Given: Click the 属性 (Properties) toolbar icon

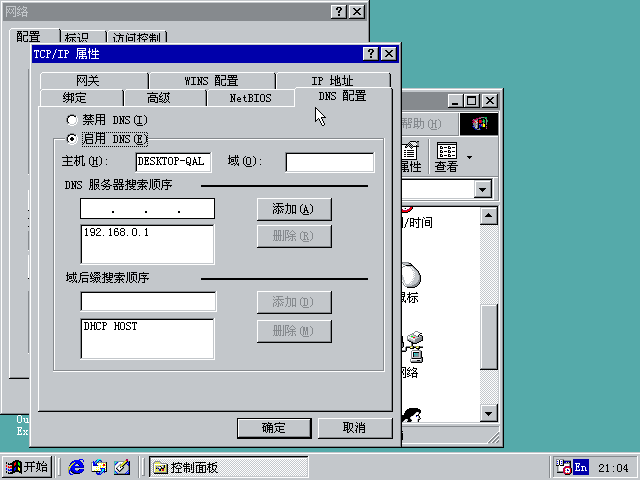Looking at the screenshot, I should pyautogui.click(x=411, y=157).
